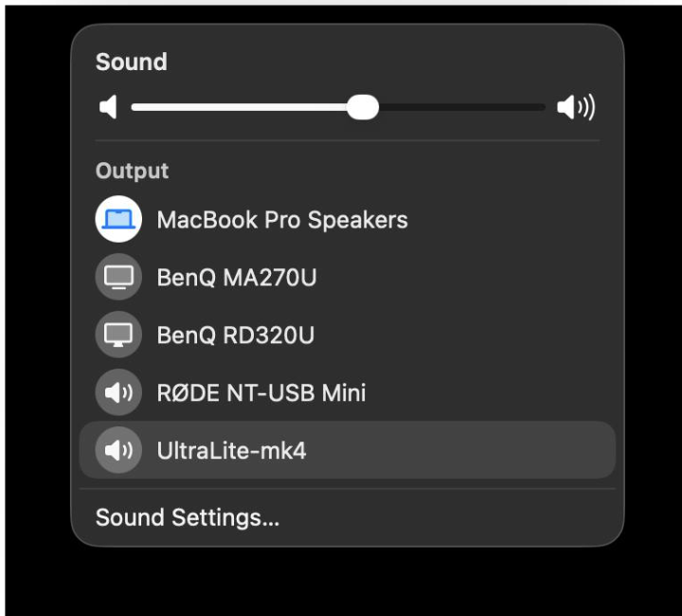The width and height of the screenshot is (682, 616).
Task: Click the quiet speaker icon left of the volume slider
Action: [108, 108]
